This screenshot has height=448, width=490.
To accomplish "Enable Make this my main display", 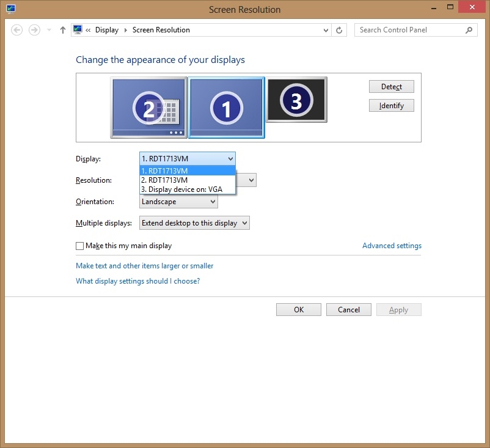I will click(x=79, y=246).
